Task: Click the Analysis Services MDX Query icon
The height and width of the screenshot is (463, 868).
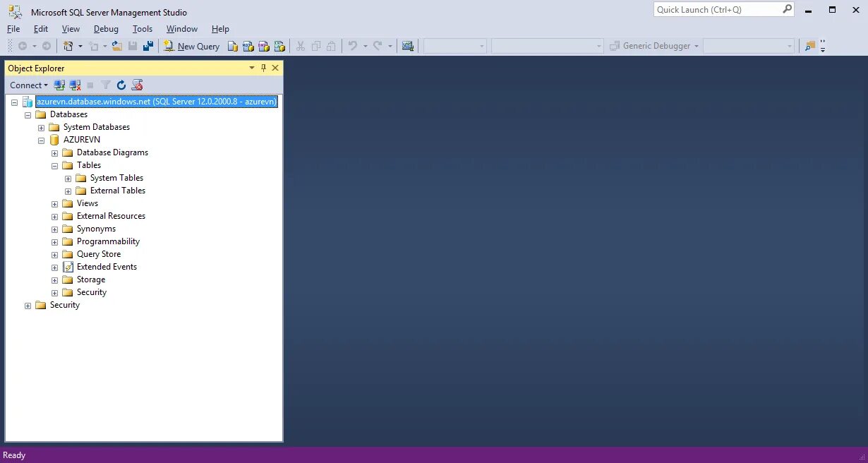Action: point(248,46)
